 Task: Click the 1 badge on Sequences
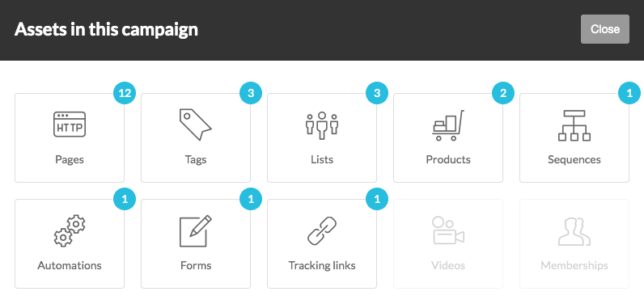click(629, 93)
